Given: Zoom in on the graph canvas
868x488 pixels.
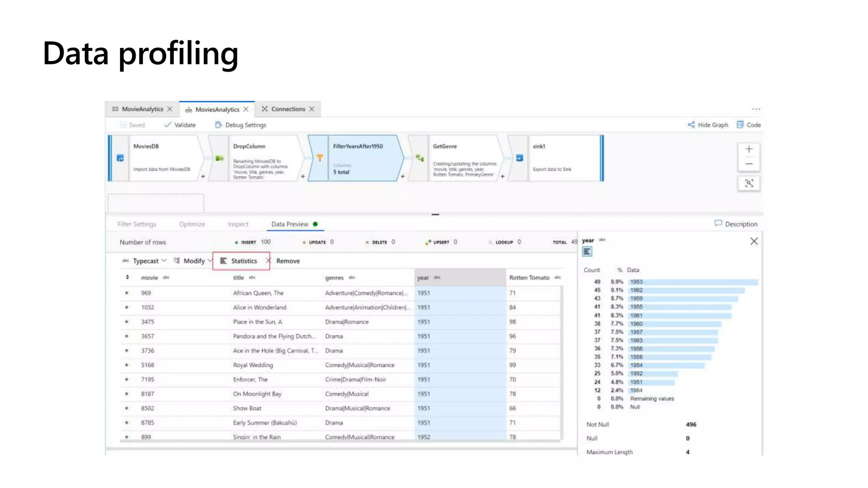Looking at the screenshot, I should click(x=749, y=149).
